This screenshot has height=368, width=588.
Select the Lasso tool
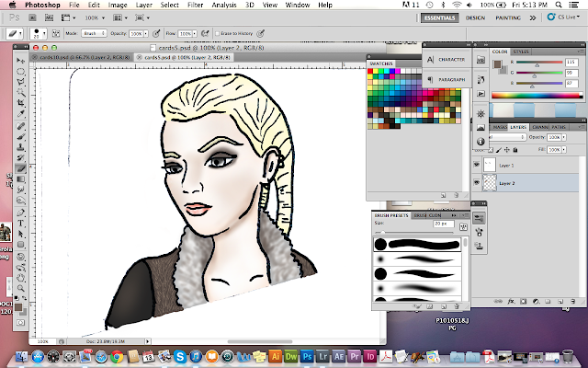20,82
